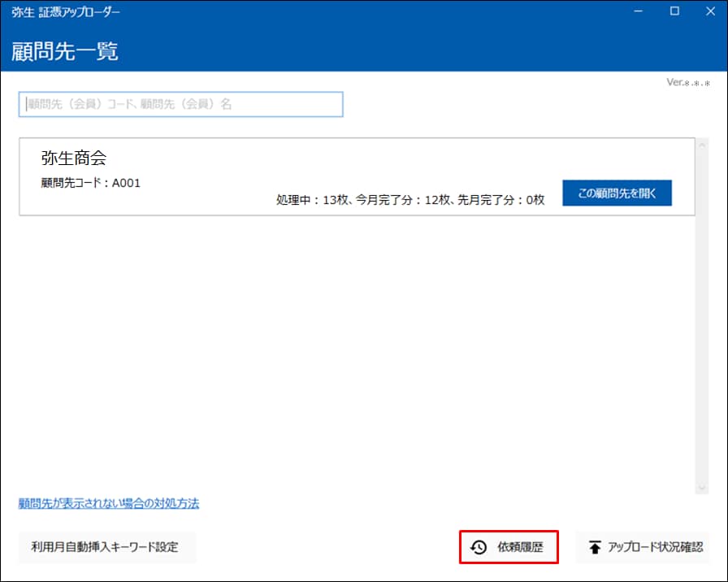The height and width of the screenshot is (582, 728).
Task: Open 利用月自動挿入キーワード設定 keyword settings
Action: 107,547
